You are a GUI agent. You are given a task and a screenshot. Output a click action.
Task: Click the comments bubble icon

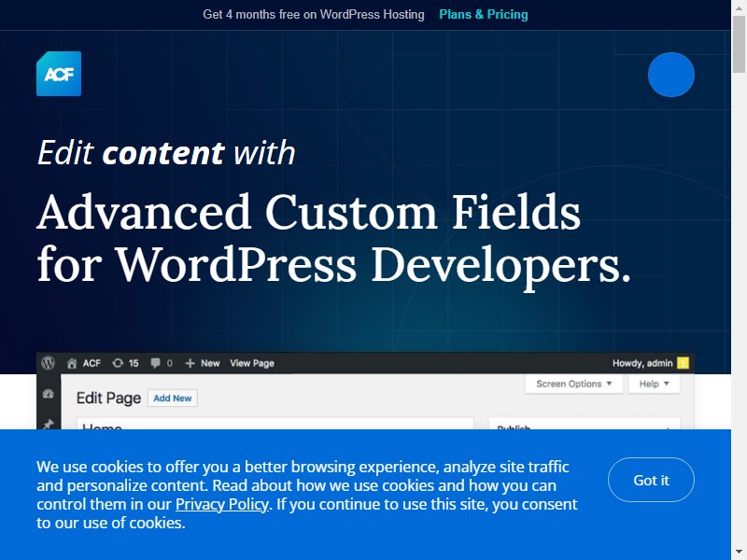coord(155,363)
